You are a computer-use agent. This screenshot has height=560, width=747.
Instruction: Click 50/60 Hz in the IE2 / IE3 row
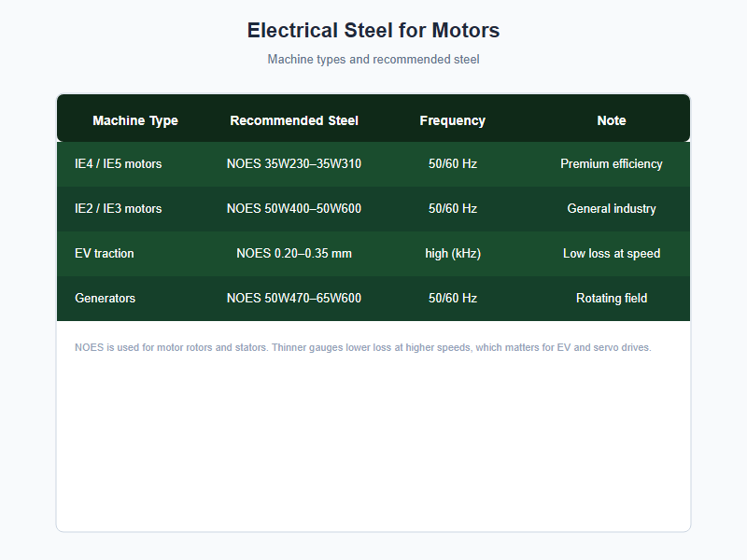click(453, 208)
